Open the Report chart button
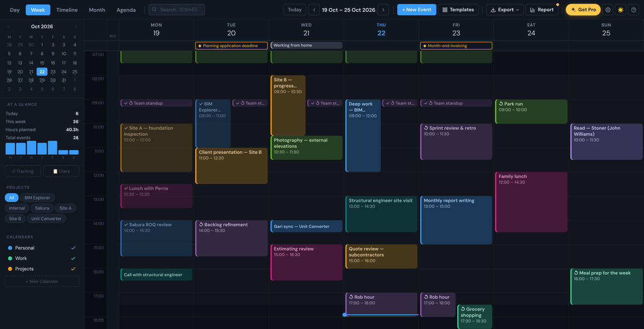The height and width of the screenshot is (329, 644). 541,10
